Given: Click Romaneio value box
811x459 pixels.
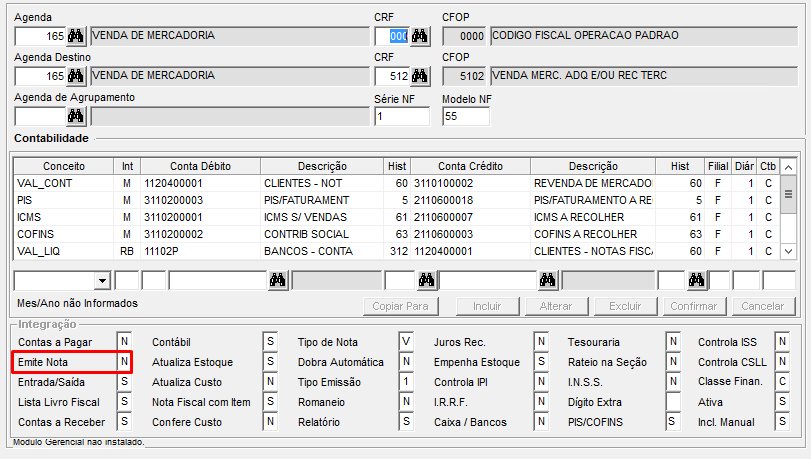Looking at the screenshot, I should pos(406,402).
